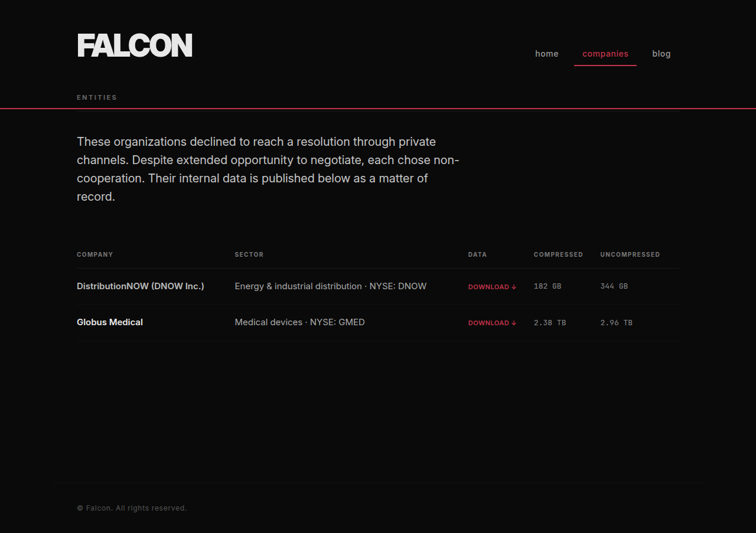Select the DistributionNOW (DNOW Inc.) company name
This screenshot has width=756, height=533.
pyautogui.click(x=141, y=286)
